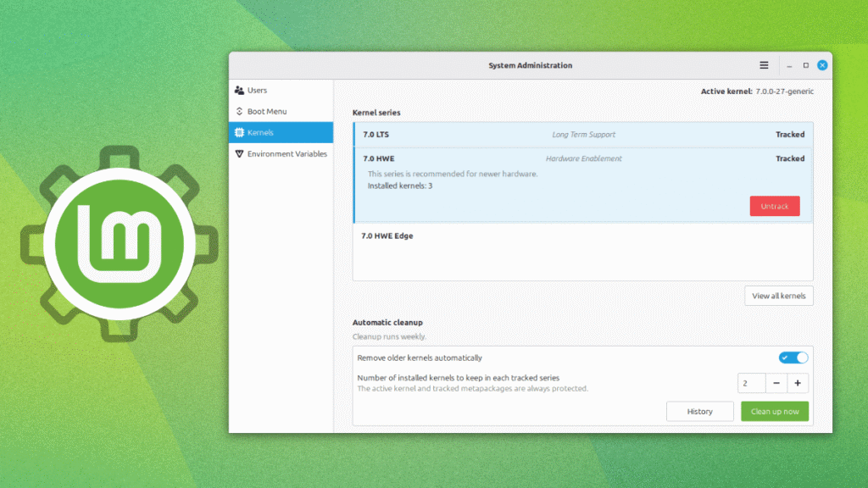This screenshot has width=868, height=488.
Task: Expand the 7.0 LTS series row
Action: click(583, 135)
